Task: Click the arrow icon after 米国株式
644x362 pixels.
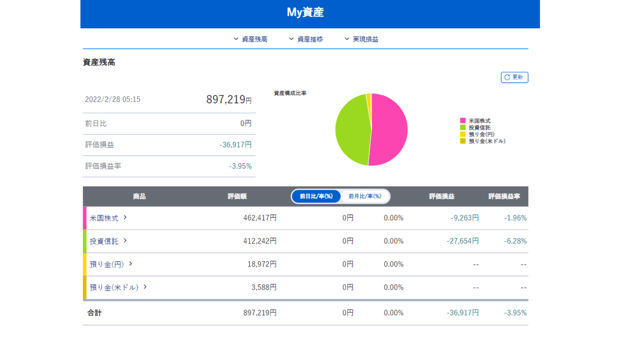Action: point(125,218)
